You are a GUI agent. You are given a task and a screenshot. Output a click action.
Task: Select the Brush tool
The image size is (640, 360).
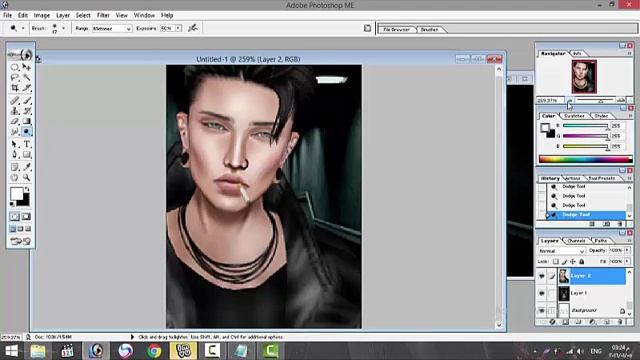27,100
